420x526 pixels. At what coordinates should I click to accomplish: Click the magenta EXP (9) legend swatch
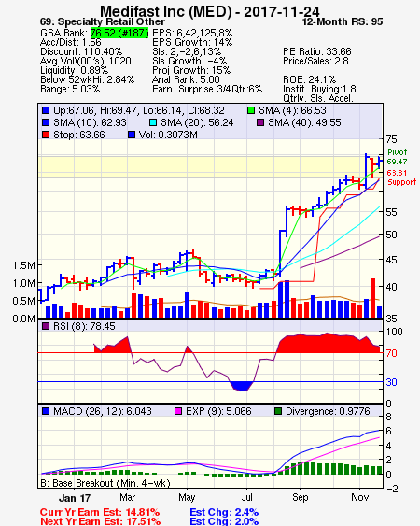click(x=178, y=411)
